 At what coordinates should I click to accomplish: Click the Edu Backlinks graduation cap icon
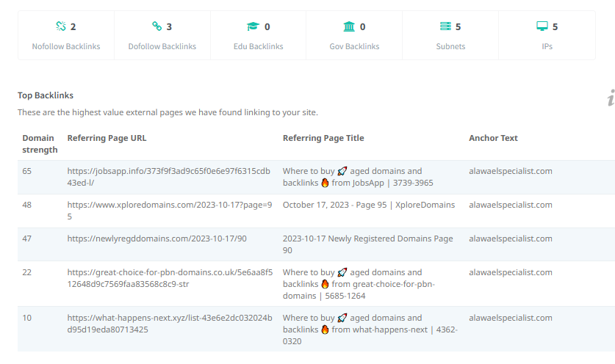click(x=253, y=26)
